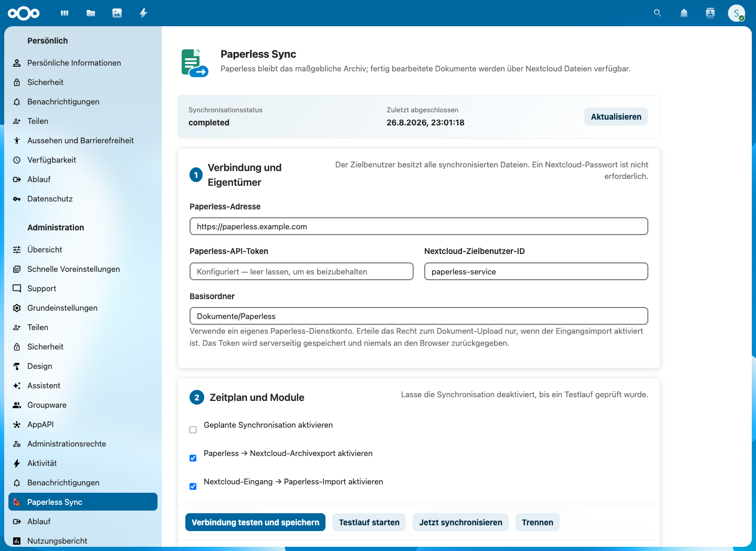Open the contacts menu icon
Screen dimensions: 756x551
coord(710,13)
